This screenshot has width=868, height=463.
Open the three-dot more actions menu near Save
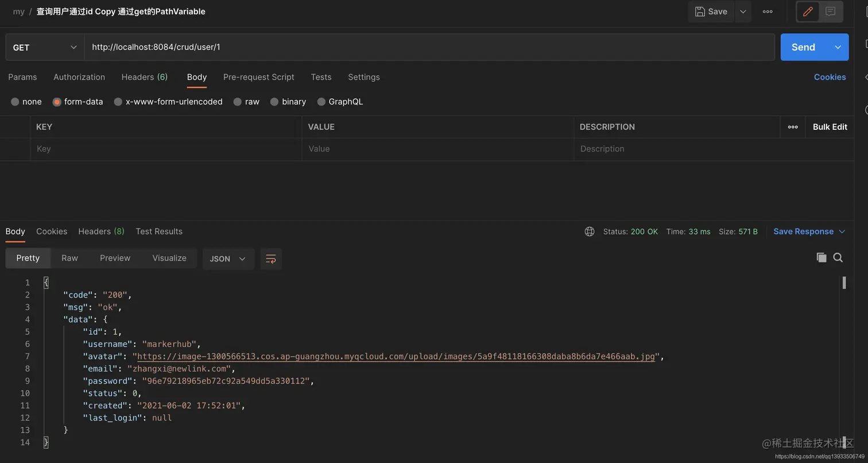[x=768, y=11]
